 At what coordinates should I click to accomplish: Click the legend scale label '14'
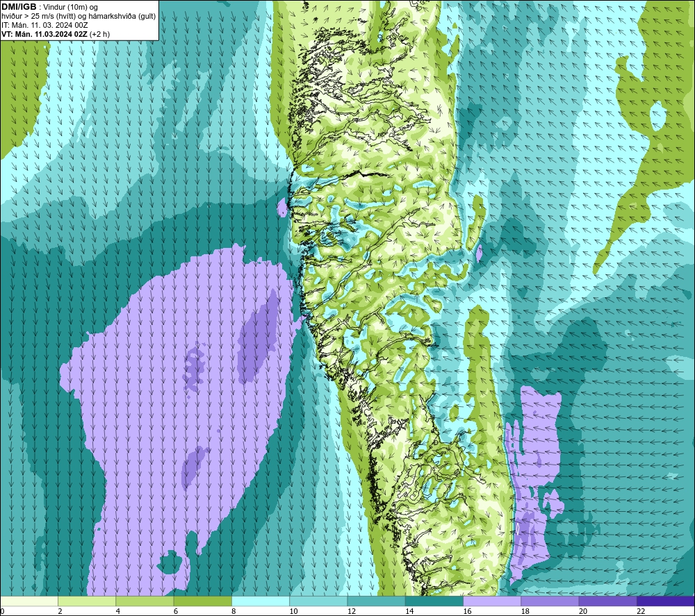[409, 611]
